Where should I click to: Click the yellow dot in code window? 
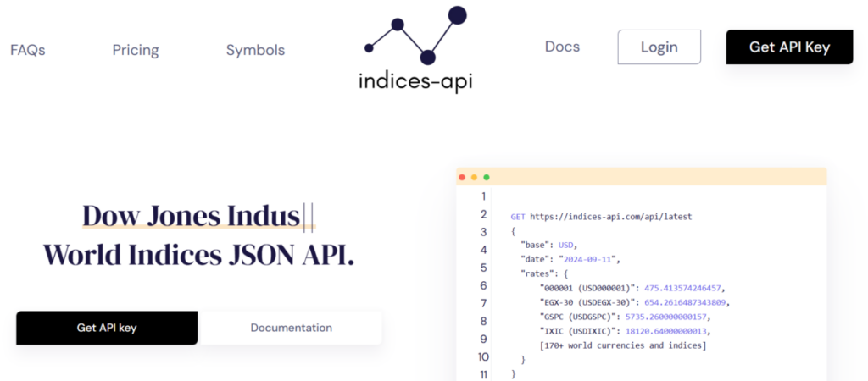(x=474, y=178)
